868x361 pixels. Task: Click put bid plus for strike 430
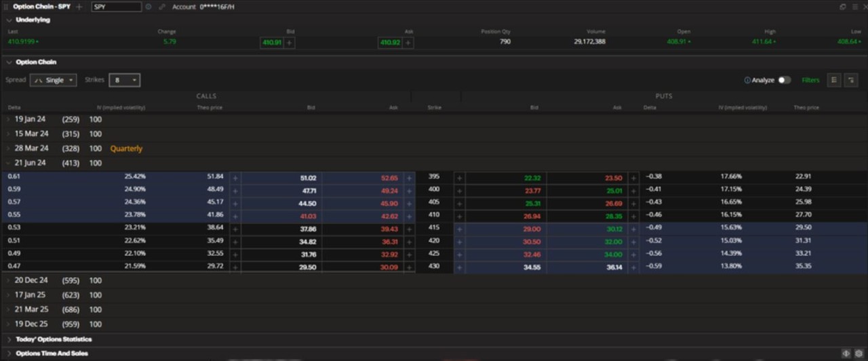(459, 267)
